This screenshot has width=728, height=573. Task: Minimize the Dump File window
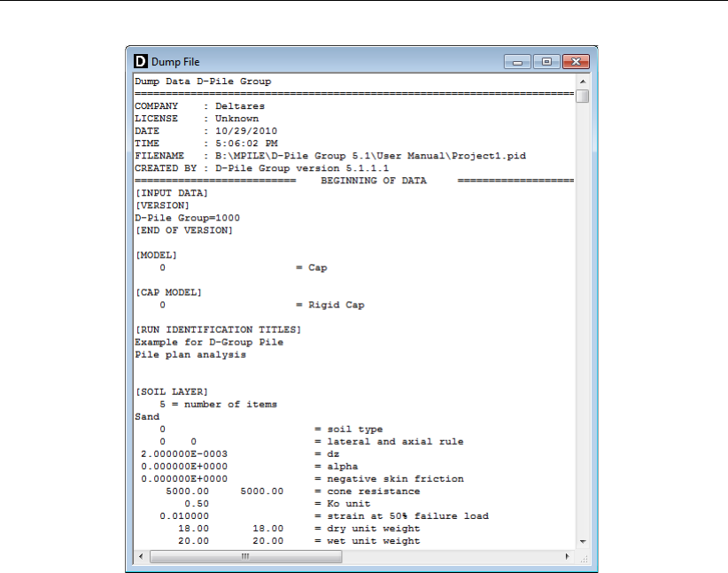point(518,62)
